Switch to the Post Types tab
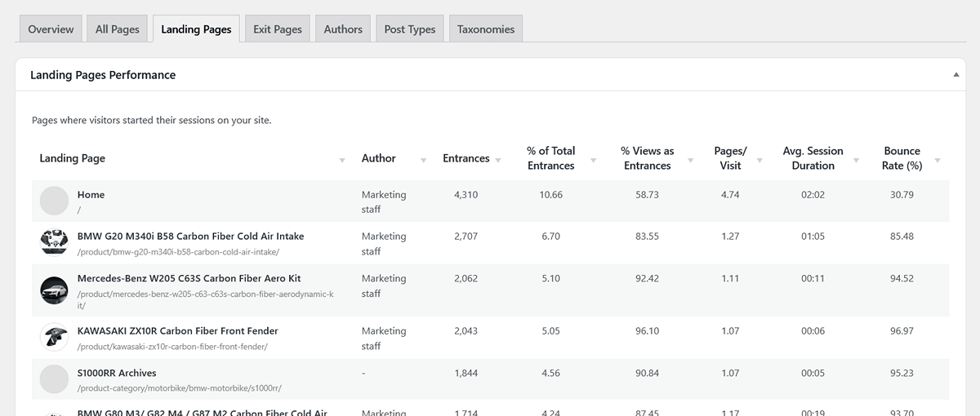 [x=410, y=29]
